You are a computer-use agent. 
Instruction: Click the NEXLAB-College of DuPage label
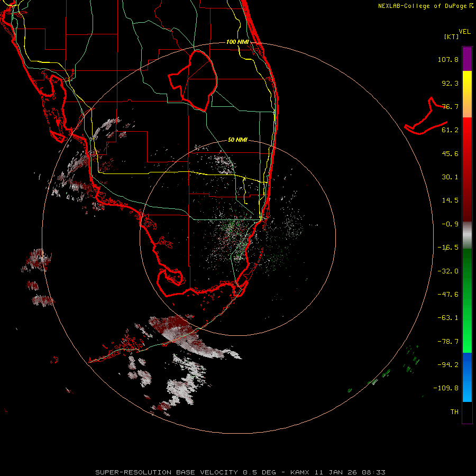click(425, 6)
